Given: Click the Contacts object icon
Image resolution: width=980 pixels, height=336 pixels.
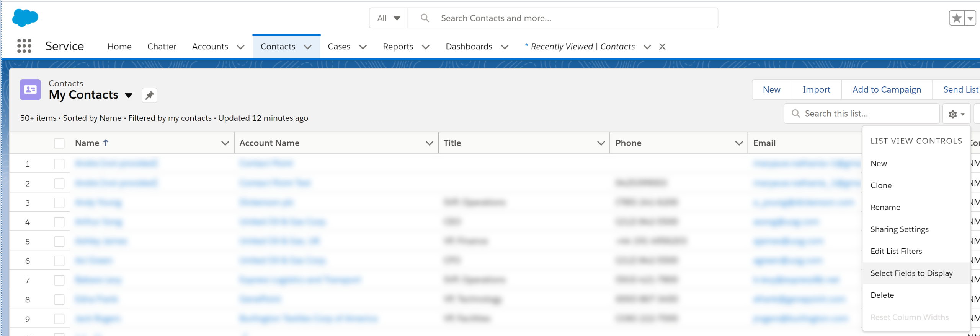Looking at the screenshot, I should [x=30, y=90].
